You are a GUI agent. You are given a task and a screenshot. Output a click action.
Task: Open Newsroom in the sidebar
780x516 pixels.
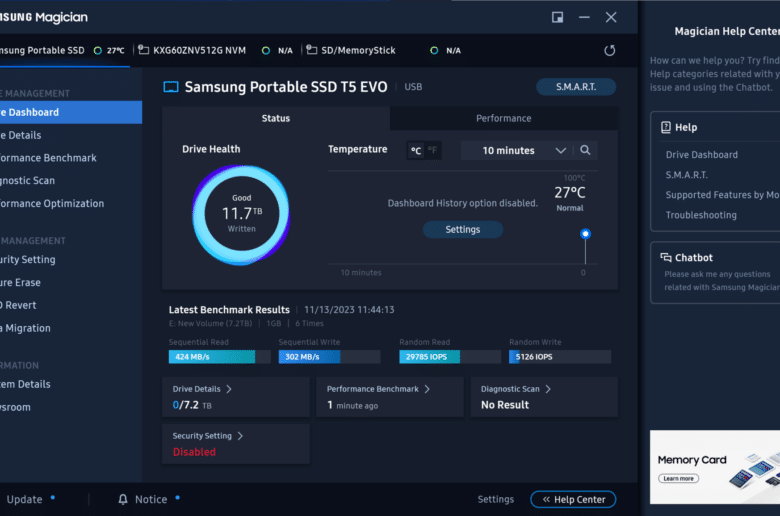[71, 408]
